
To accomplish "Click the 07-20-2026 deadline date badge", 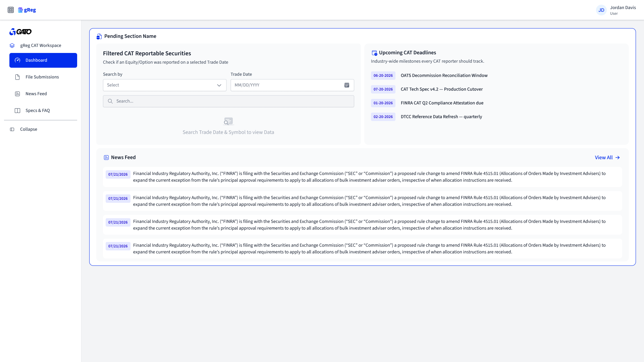I will point(383,89).
